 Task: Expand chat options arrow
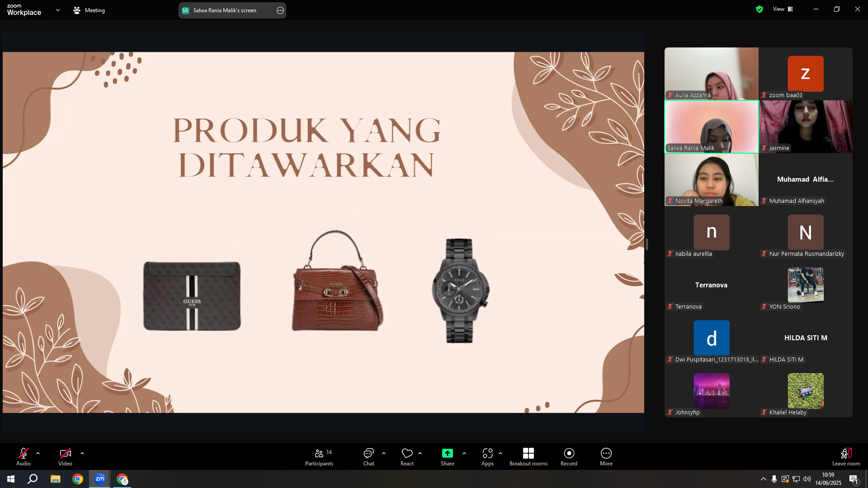click(x=384, y=453)
